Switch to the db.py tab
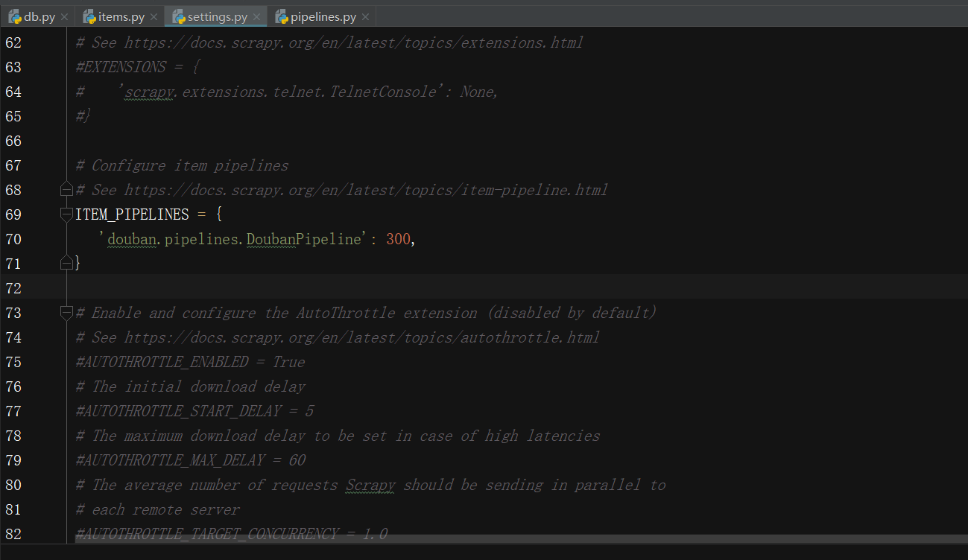Viewport: 968px width, 560px height. (x=39, y=16)
